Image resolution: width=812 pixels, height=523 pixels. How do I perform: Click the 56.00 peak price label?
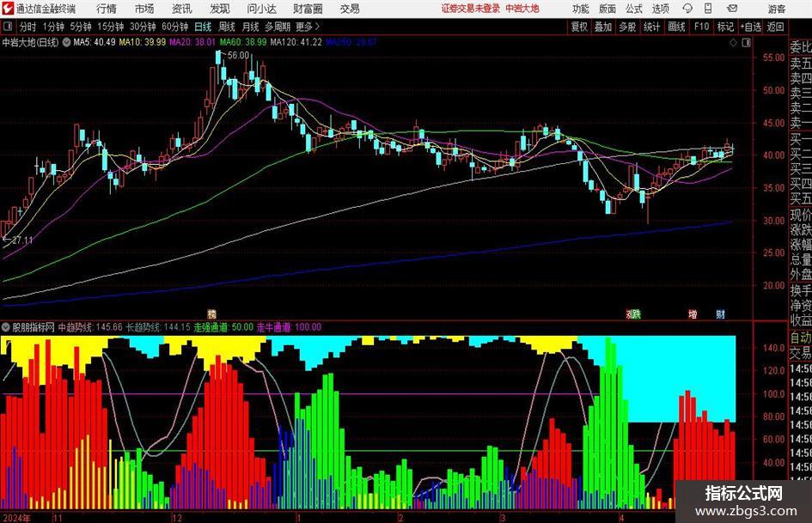tap(238, 56)
